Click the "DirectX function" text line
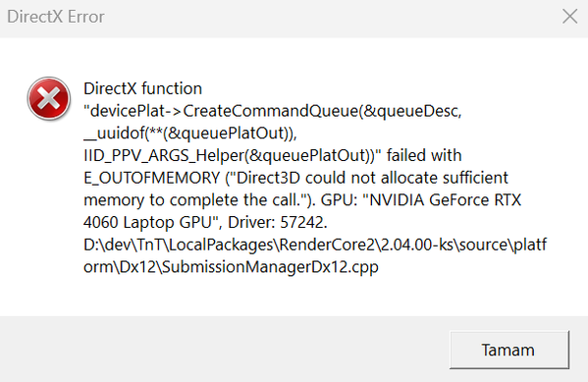 coord(143,89)
